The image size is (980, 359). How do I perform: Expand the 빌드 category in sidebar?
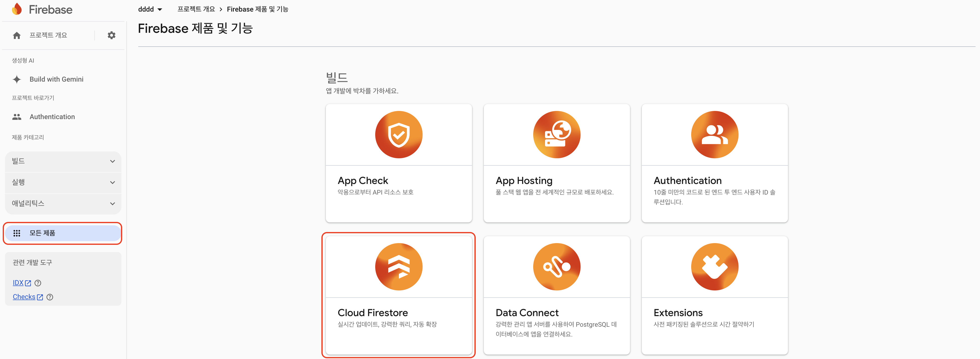click(63, 162)
